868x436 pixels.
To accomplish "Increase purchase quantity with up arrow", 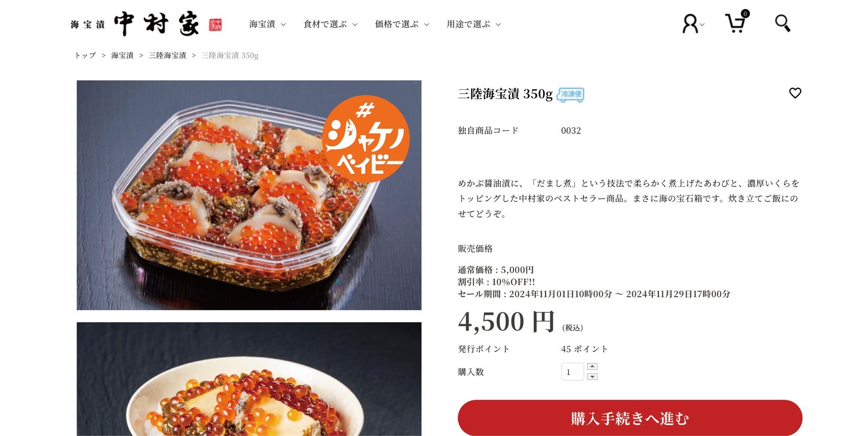I will 592,366.
